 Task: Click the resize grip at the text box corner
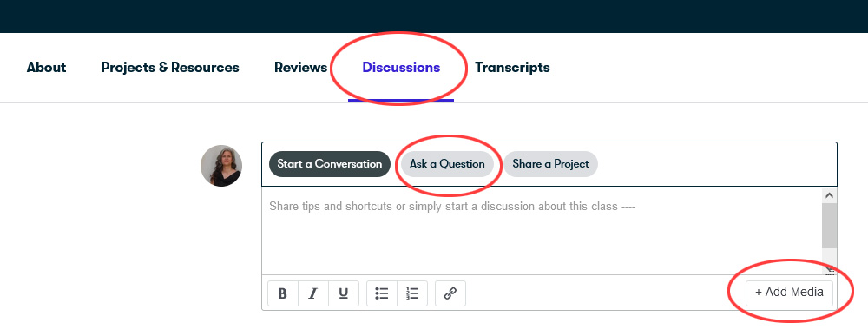[830, 270]
